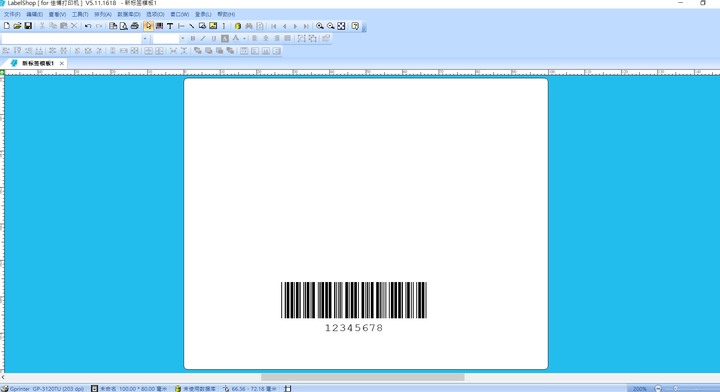Open the database icon
This screenshot has width=720, height=392.
[238, 26]
